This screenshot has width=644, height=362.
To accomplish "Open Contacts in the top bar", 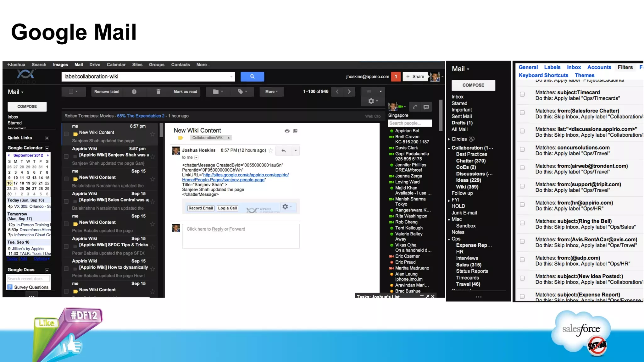I will (180, 65).
